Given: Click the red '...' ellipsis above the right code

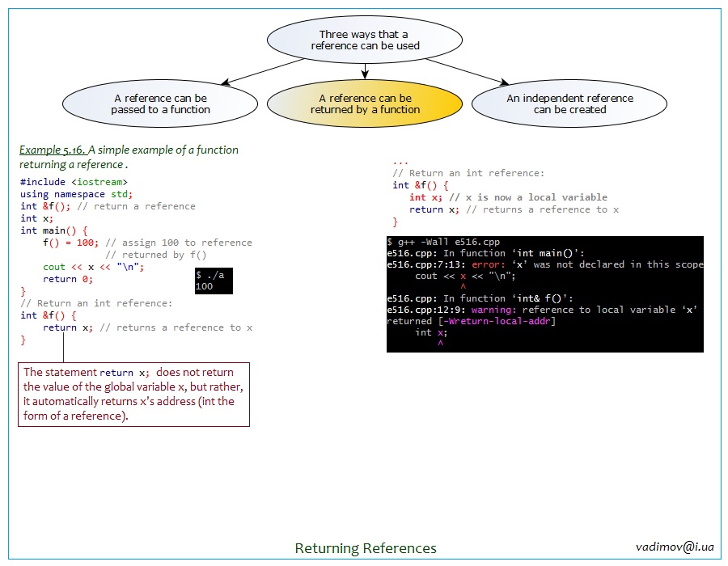Looking at the screenshot, I should click(x=400, y=163).
